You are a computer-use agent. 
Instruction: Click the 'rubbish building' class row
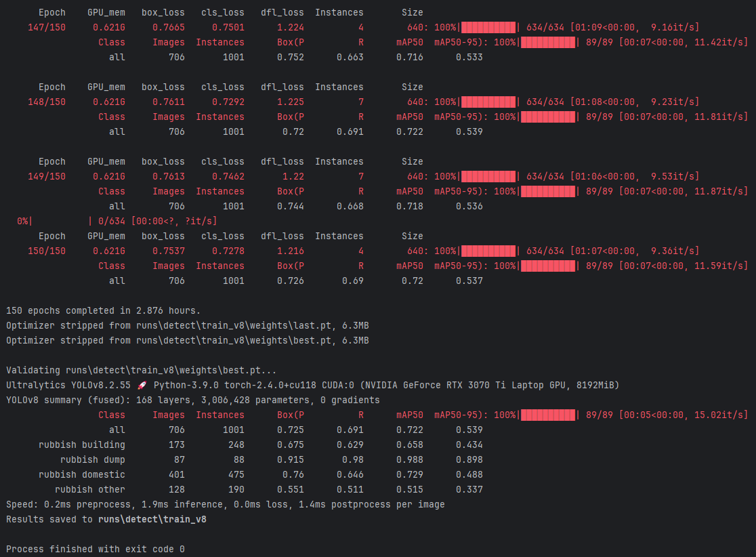click(260, 445)
